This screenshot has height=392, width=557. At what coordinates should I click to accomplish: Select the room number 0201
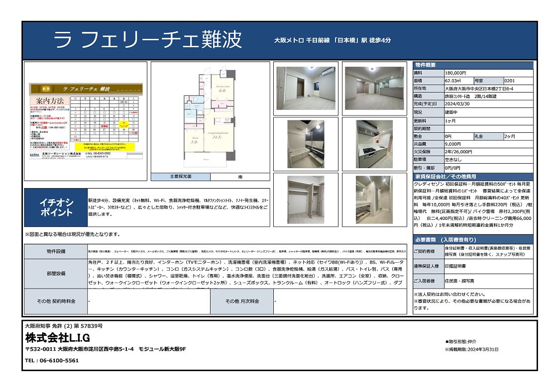click(509, 81)
